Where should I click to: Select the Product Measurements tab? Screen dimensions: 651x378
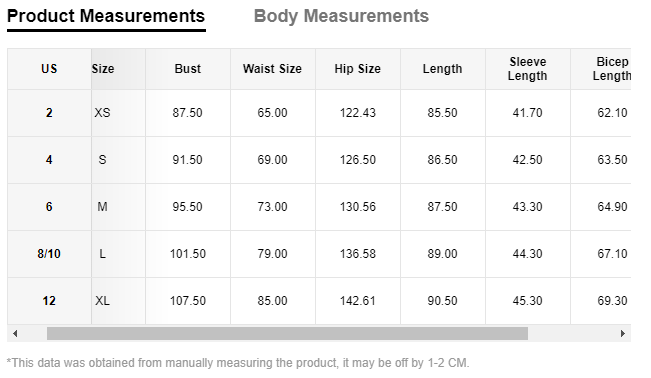(106, 17)
